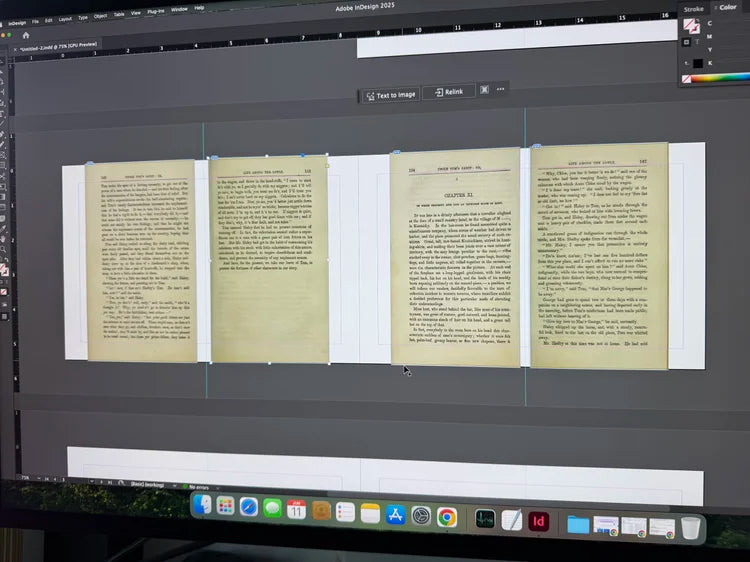Screen dimensions: 750x562
Task: Select the Type tool in toolbar
Action: point(2,92)
